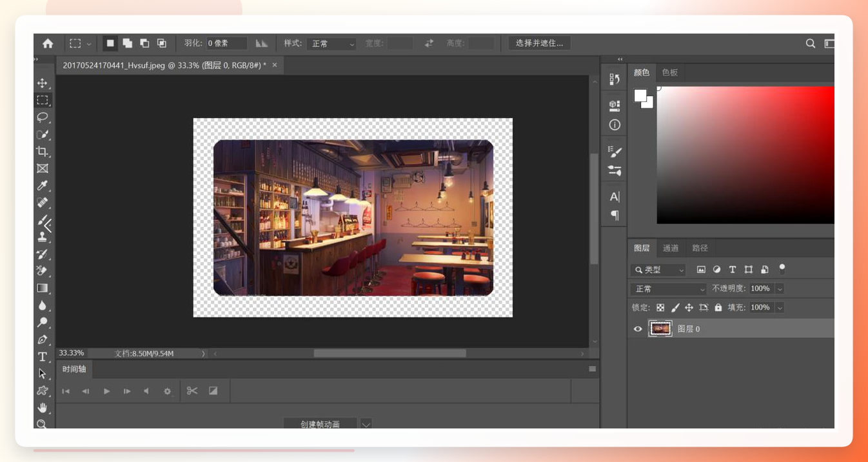Switch to the 通道 tab
The width and height of the screenshot is (868, 462).
coord(671,248)
